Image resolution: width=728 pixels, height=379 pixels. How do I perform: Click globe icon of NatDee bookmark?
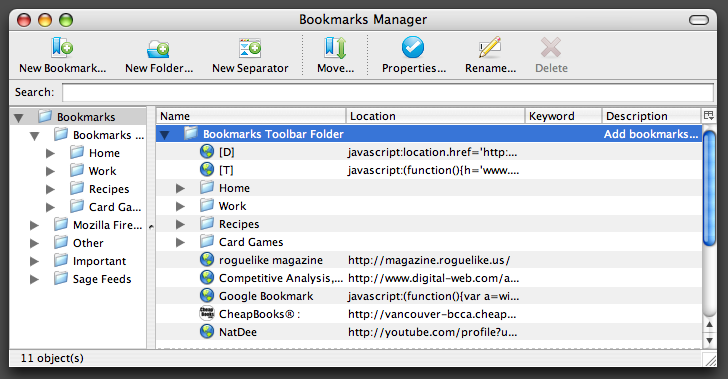[207, 332]
